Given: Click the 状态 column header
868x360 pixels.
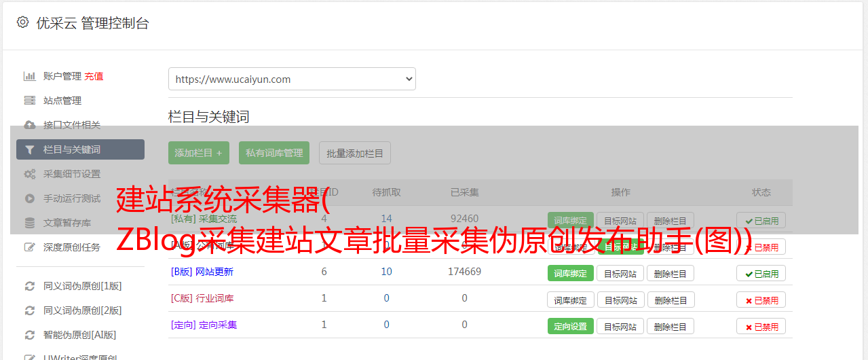Looking at the screenshot, I should (x=761, y=192).
